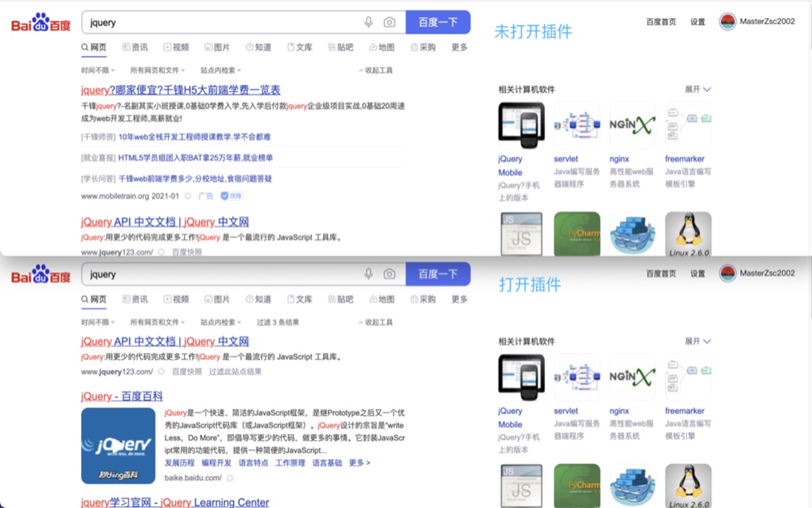The width and height of the screenshot is (812, 508).
Task: Click the camera image-search icon in 未打开插件 page
Action: tap(390, 22)
